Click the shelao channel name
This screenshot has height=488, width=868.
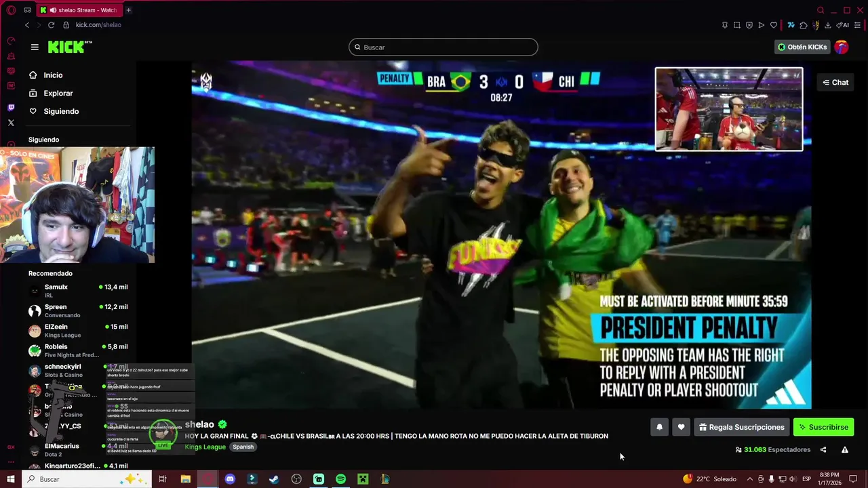tap(199, 424)
